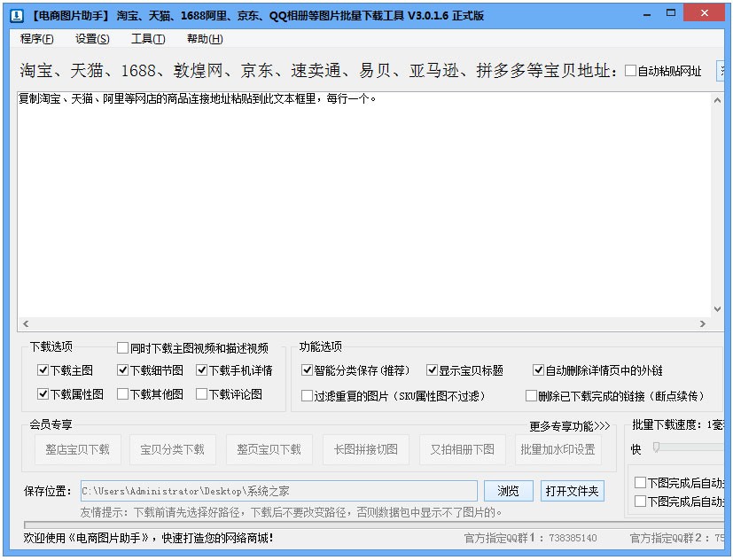Click 官方指定QQ群1 number 738385140
Screen dimensions: 733x560
click(573, 538)
